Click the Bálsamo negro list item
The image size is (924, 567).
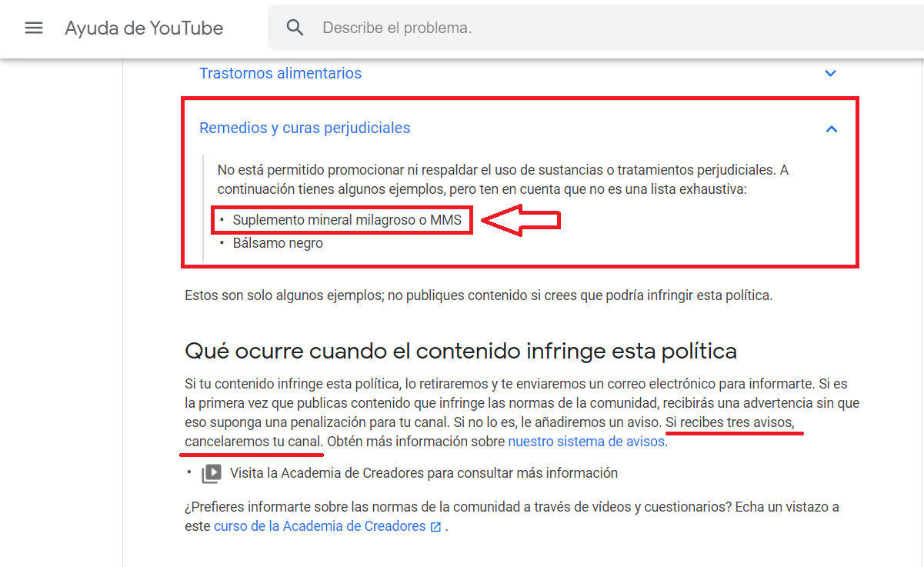[278, 243]
